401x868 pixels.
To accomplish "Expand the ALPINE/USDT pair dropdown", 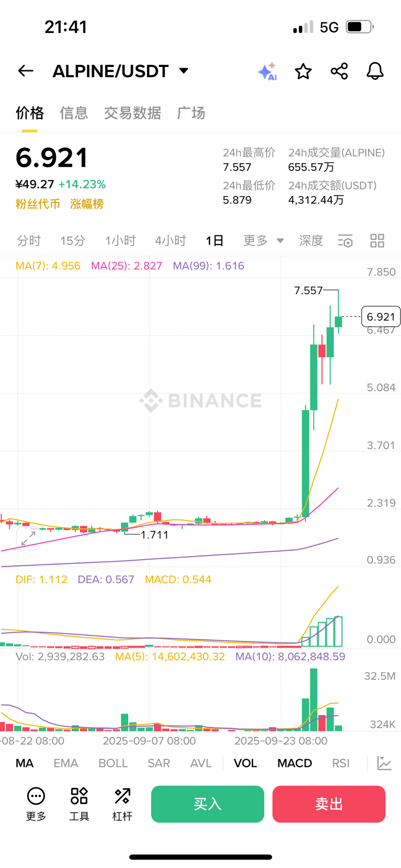I will (x=184, y=71).
